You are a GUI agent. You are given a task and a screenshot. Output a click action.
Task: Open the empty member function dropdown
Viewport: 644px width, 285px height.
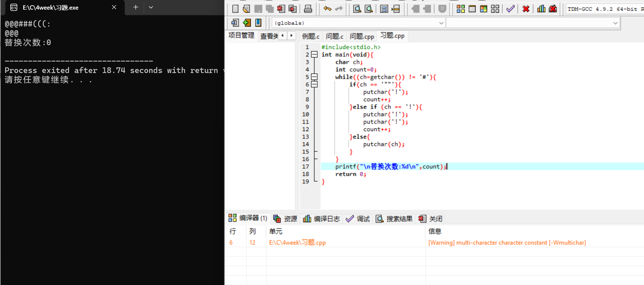pyautogui.click(x=533, y=23)
